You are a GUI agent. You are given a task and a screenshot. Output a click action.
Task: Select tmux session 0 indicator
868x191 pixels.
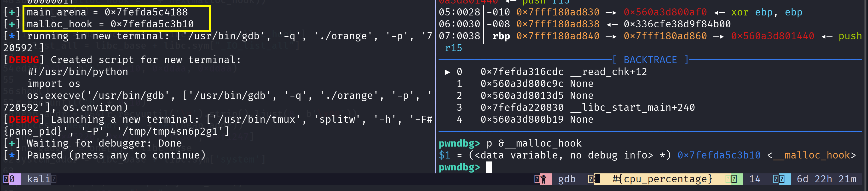(x=12, y=179)
